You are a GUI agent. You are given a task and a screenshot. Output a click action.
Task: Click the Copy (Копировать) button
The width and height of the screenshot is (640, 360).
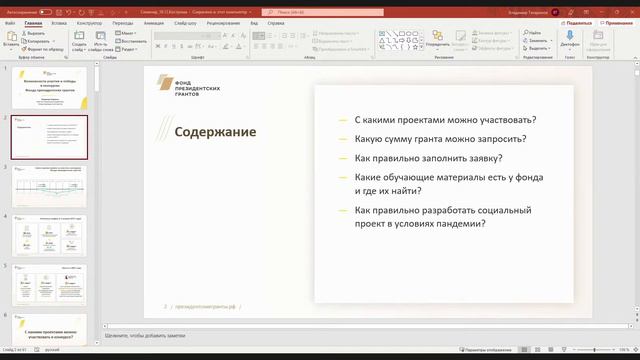[35, 41]
